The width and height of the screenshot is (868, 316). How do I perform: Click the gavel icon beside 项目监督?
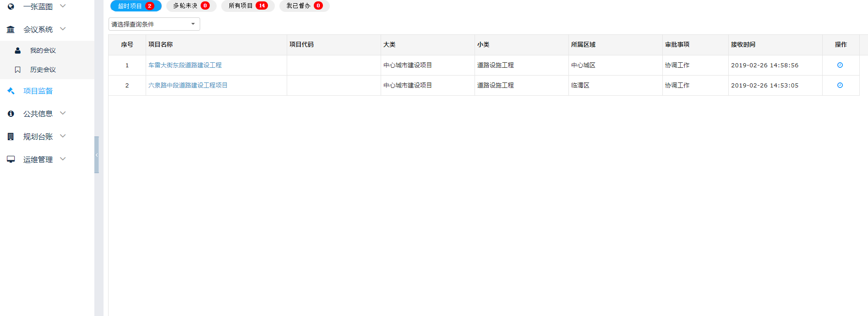[11, 91]
